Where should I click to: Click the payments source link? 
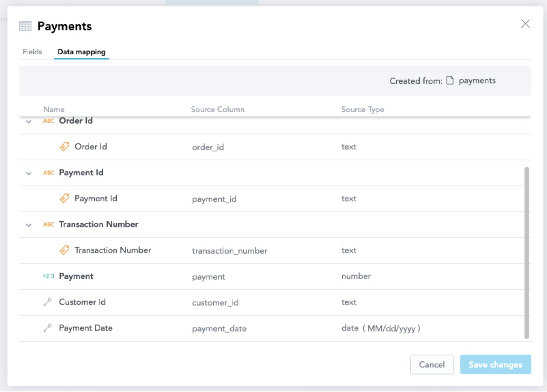pyautogui.click(x=477, y=80)
